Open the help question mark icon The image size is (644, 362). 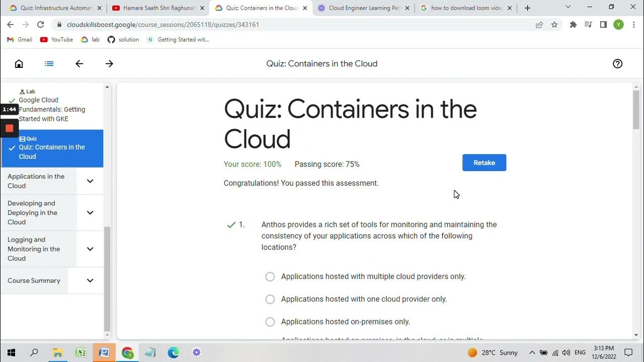[x=617, y=64]
